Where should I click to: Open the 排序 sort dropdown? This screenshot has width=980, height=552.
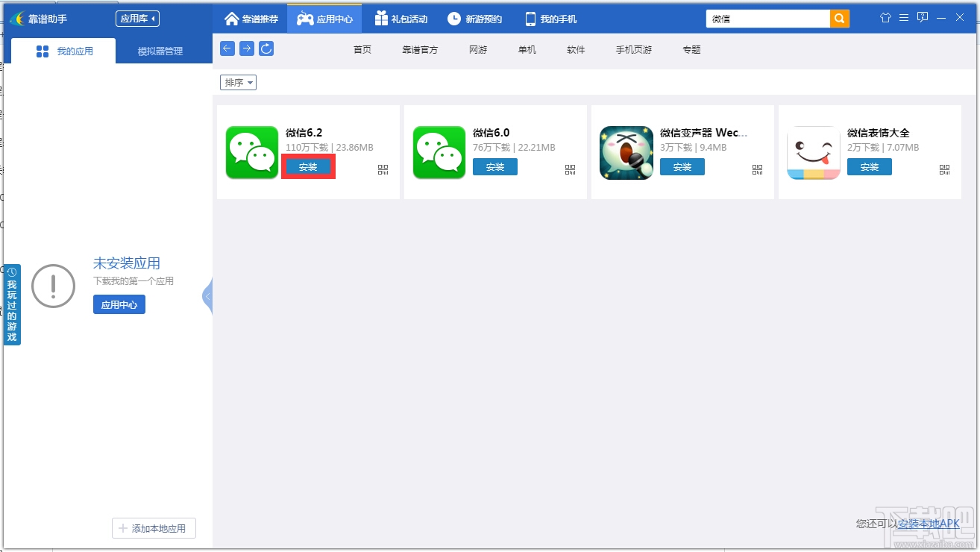pyautogui.click(x=238, y=82)
